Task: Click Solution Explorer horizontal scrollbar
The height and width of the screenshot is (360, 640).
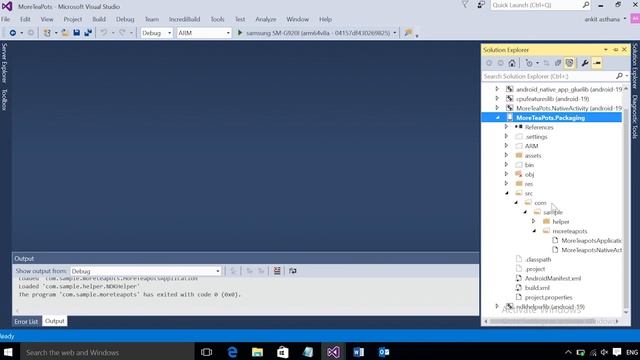Action: click(542, 322)
